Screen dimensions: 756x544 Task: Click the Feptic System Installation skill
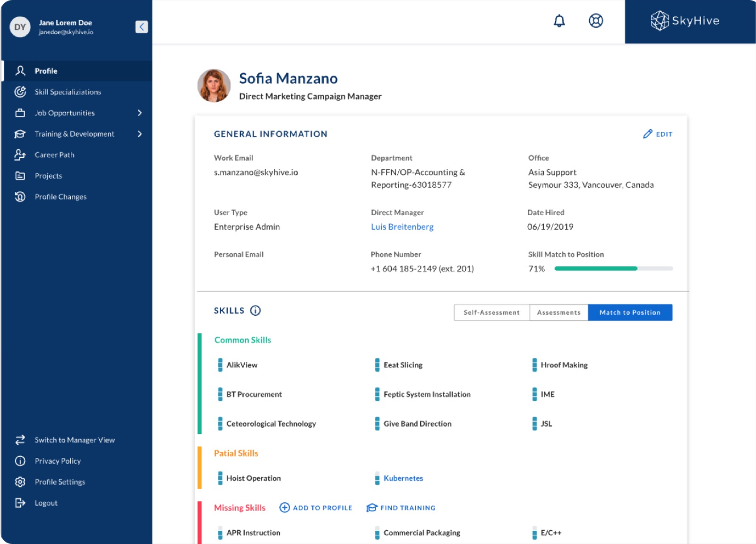(427, 394)
